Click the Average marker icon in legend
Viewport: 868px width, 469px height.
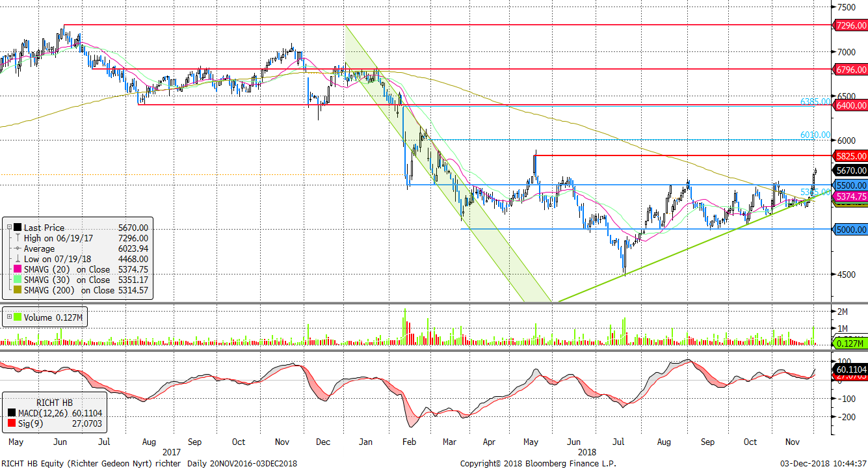point(18,248)
